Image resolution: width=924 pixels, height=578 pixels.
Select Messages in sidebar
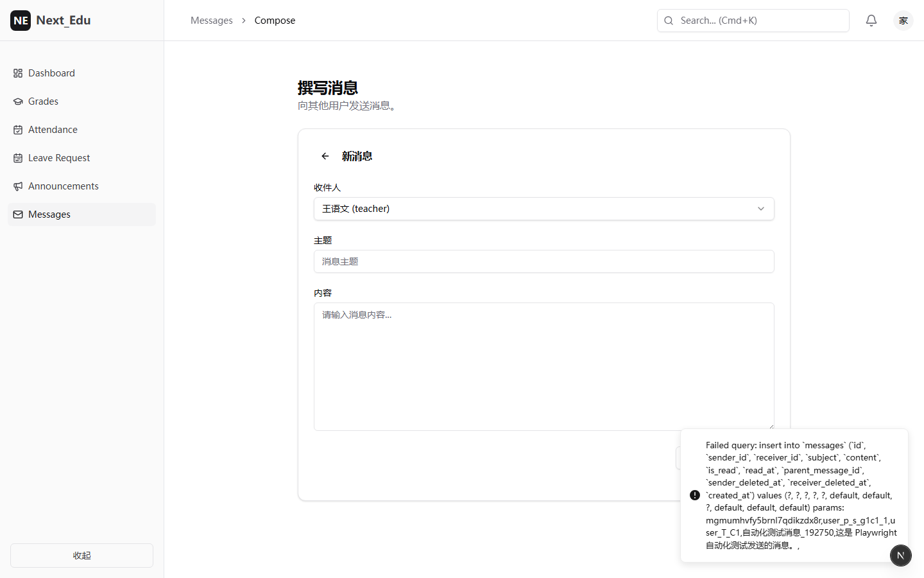pos(81,215)
